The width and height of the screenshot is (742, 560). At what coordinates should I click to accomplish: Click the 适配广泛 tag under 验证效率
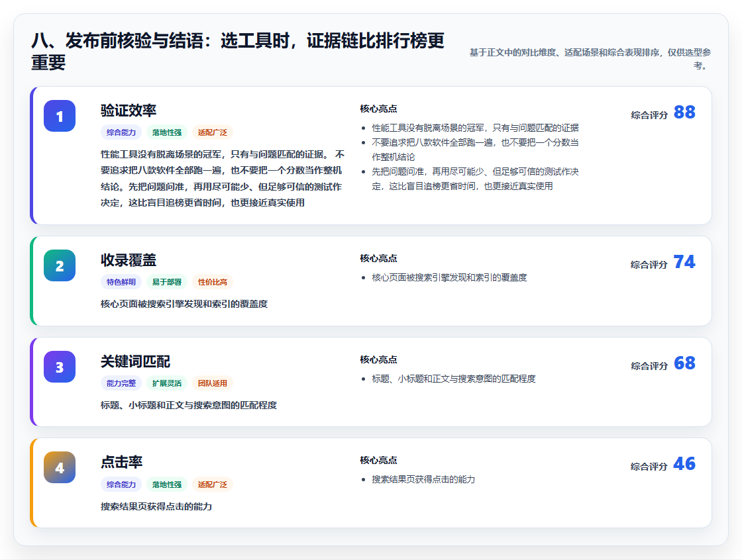coord(213,132)
